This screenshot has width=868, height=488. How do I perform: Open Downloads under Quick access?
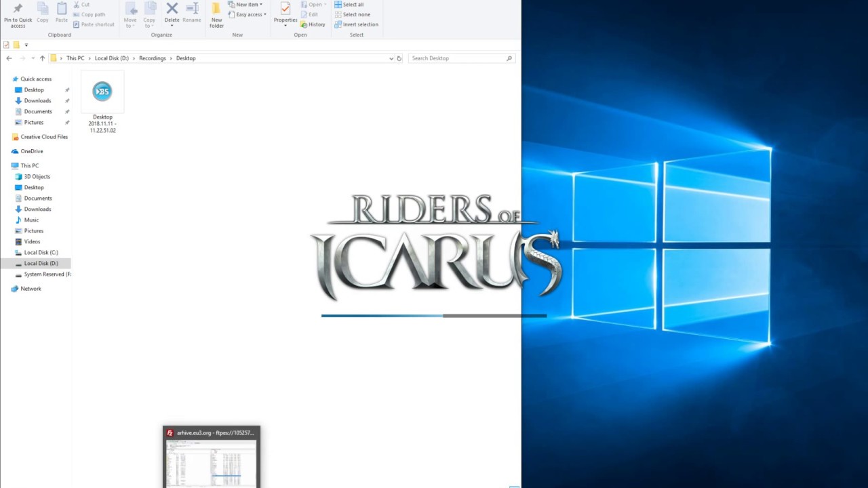(x=37, y=100)
